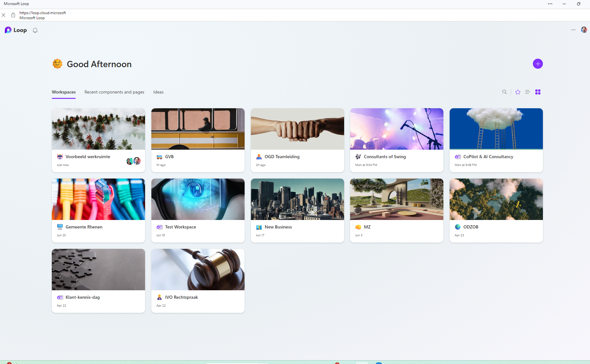Screen dimensions: 590x364
Task: Open Recent components and pages tab
Action: (x=114, y=92)
